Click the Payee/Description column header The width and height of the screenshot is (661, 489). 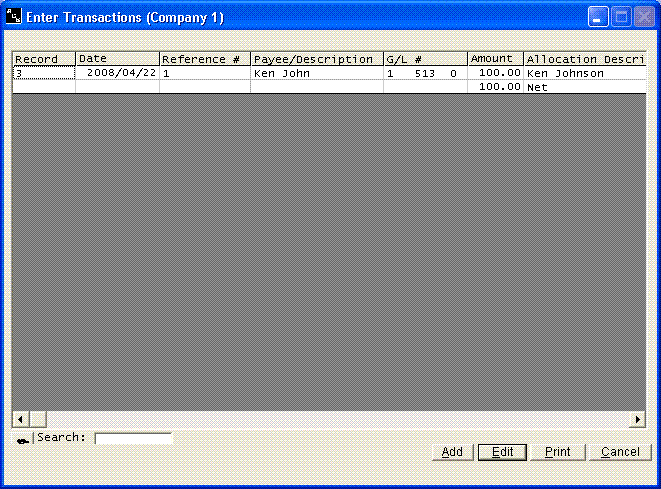[316, 59]
